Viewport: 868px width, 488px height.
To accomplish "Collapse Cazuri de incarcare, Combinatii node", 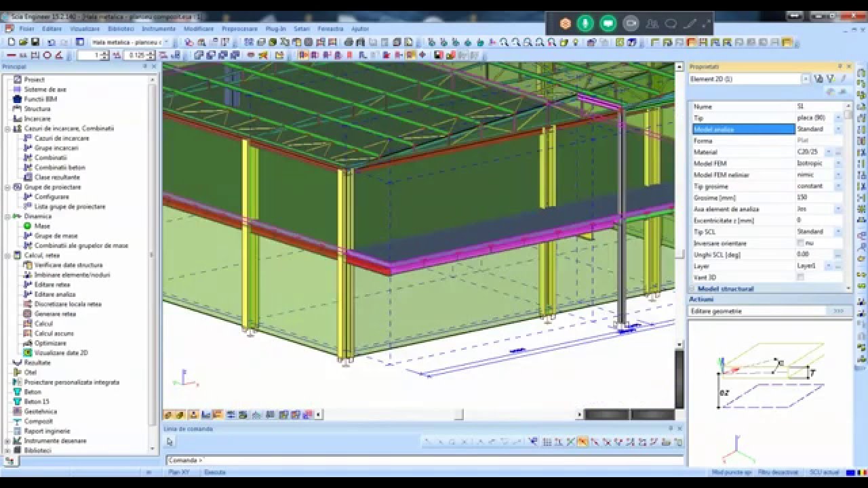I will tap(7, 128).
